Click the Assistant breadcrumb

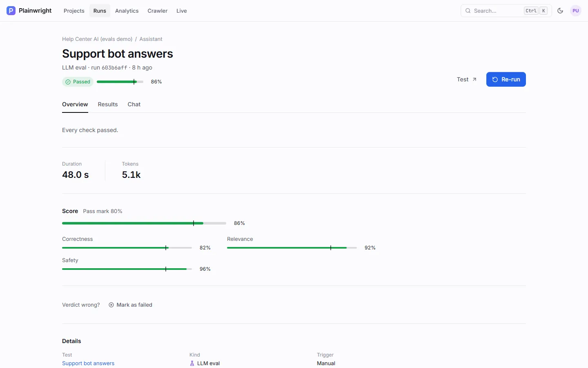[x=151, y=39]
